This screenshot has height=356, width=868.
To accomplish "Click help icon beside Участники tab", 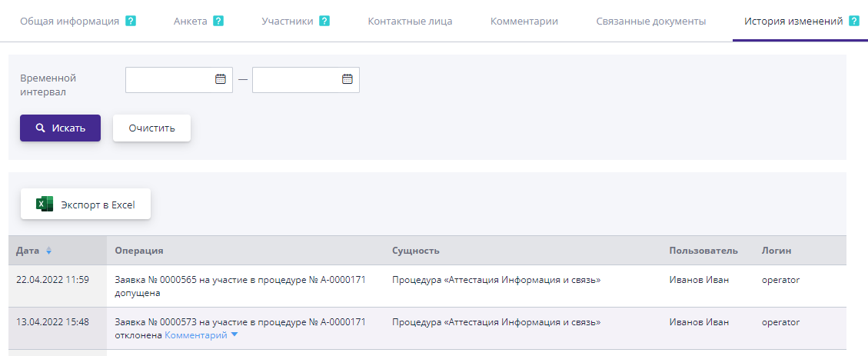I will pos(324,22).
